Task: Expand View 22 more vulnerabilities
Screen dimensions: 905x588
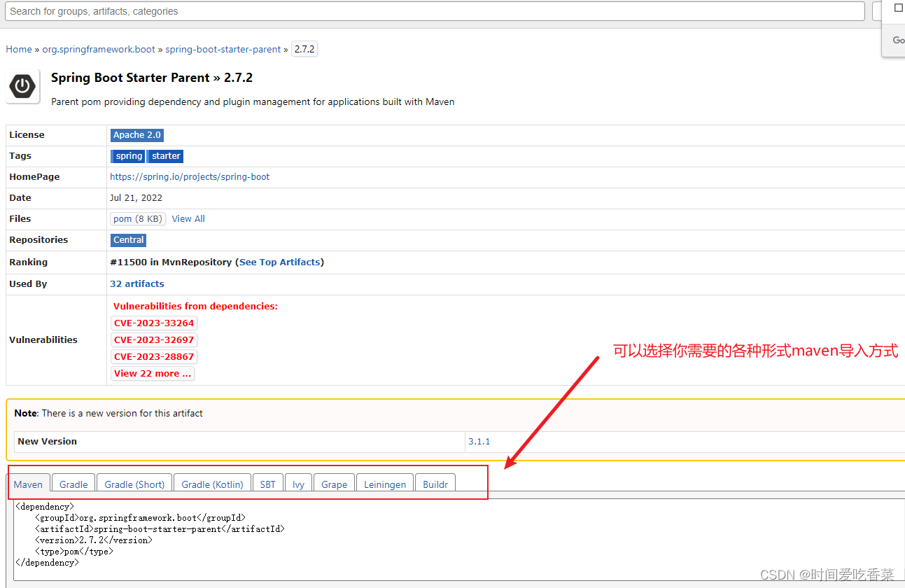Action: [153, 373]
